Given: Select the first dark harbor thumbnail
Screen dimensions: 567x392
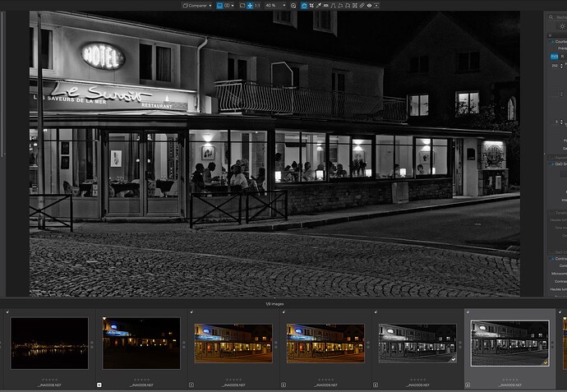Looking at the screenshot, I should pos(49,343).
